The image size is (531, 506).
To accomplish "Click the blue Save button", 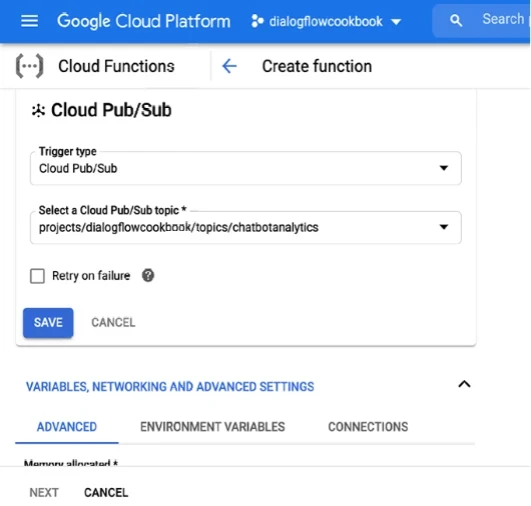I will (48, 323).
